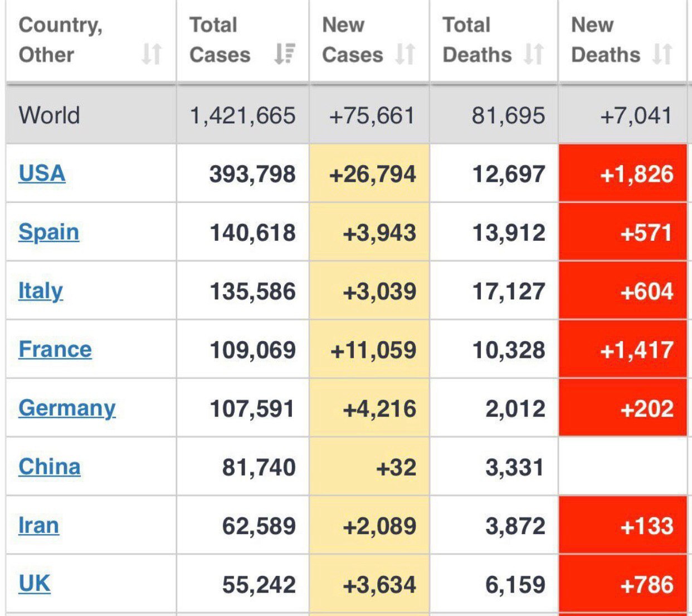Click USA new deaths red cell +1,826

click(636, 174)
